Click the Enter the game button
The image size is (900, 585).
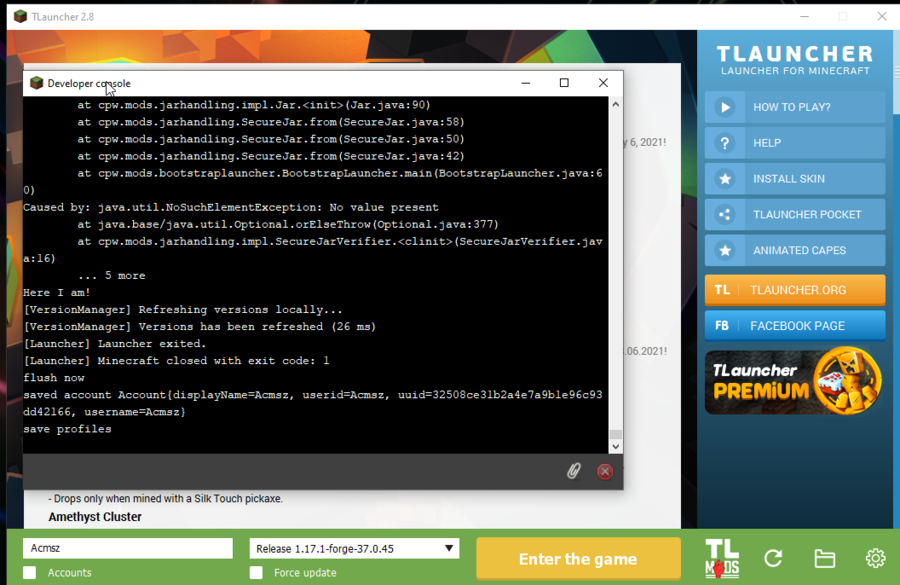(x=578, y=559)
